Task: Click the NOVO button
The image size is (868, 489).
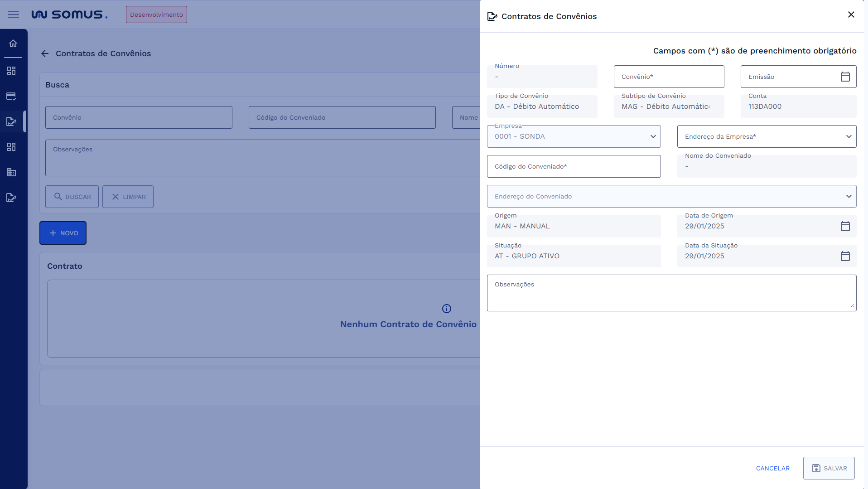Action: 63,233
